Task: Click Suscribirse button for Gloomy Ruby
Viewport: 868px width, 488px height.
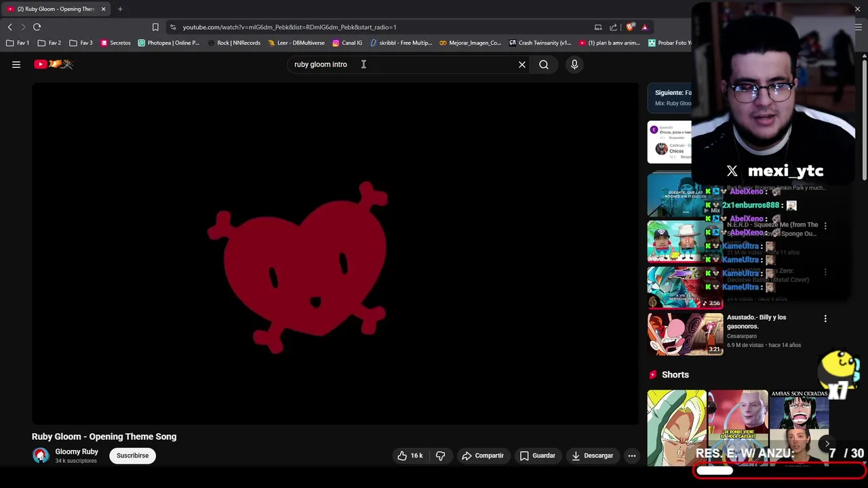Action: tap(132, 455)
